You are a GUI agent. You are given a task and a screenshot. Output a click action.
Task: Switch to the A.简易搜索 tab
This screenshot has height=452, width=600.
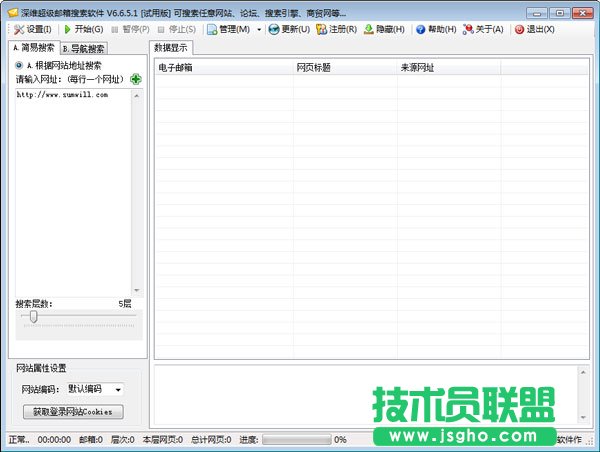pos(34,48)
